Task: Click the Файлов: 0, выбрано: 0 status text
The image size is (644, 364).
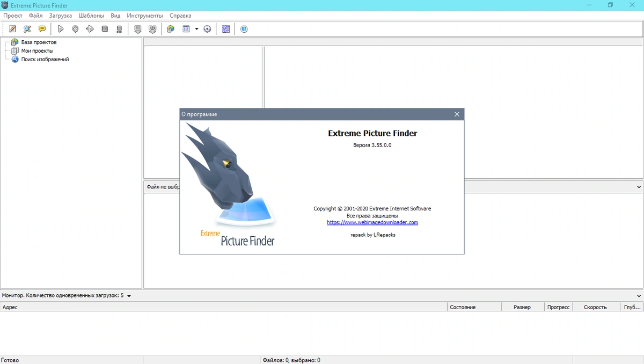Action: point(291,360)
